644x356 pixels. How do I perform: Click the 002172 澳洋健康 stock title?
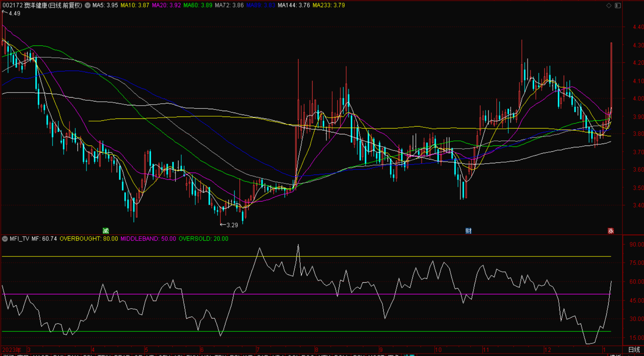click(x=43, y=5)
